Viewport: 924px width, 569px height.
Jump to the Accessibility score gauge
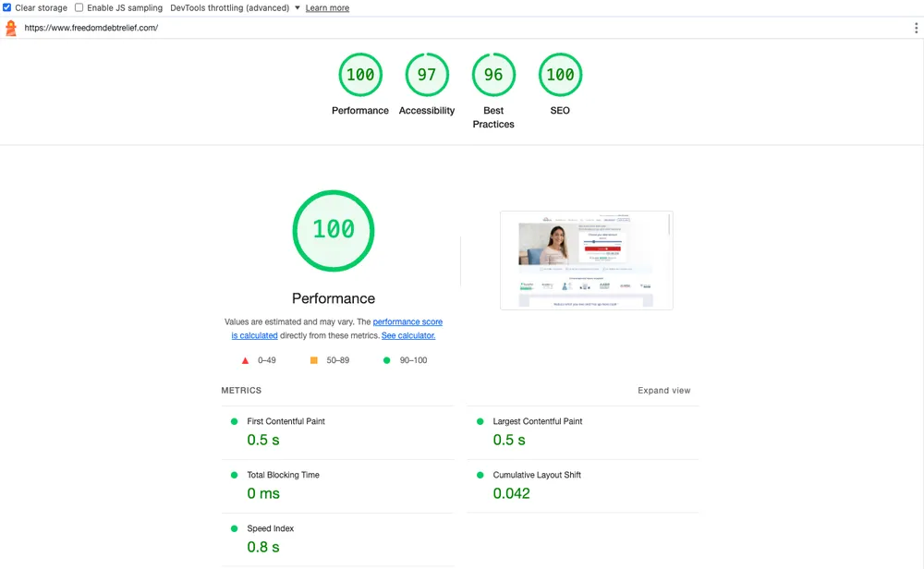coord(427,84)
